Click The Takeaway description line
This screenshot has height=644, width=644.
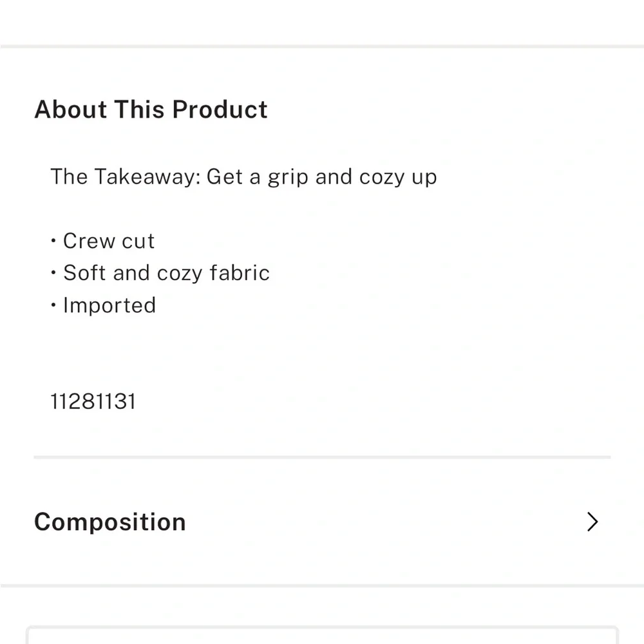(243, 177)
